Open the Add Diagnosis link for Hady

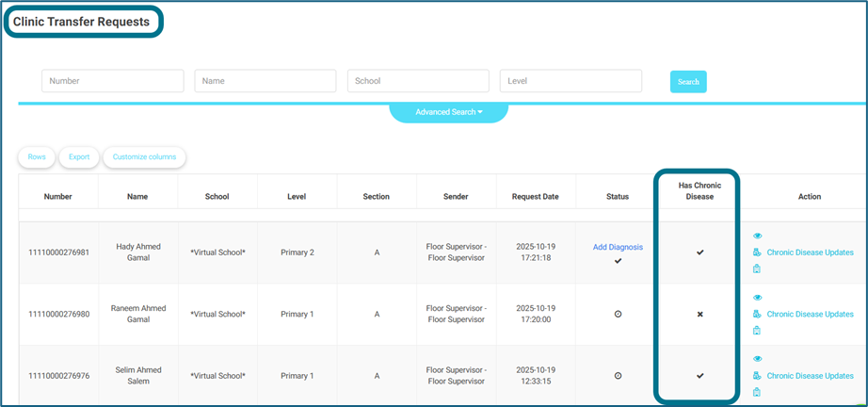pyautogui.click(x=618, y=247)
